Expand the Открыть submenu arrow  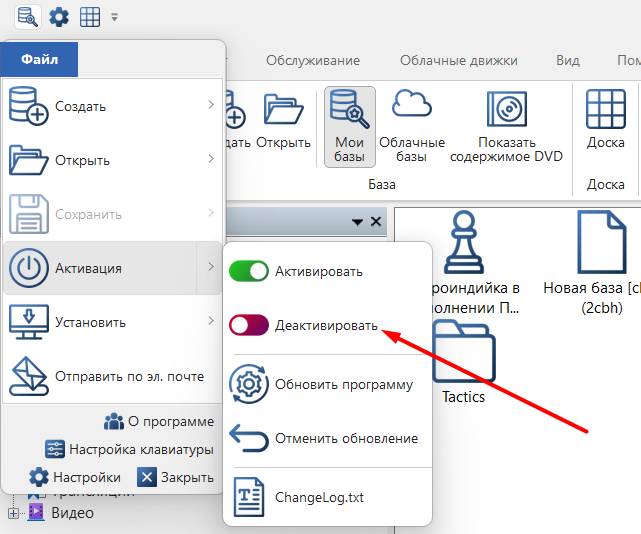(211, 159)
